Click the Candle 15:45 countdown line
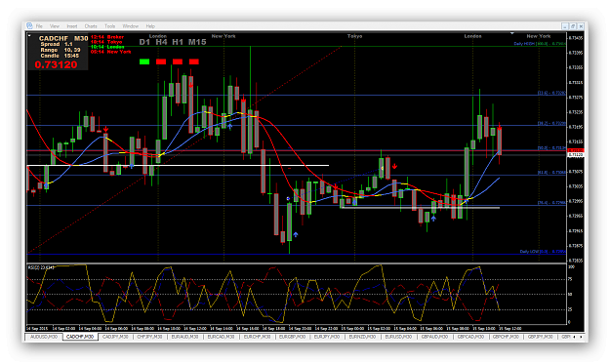610x364 pixels. [60, 56]
